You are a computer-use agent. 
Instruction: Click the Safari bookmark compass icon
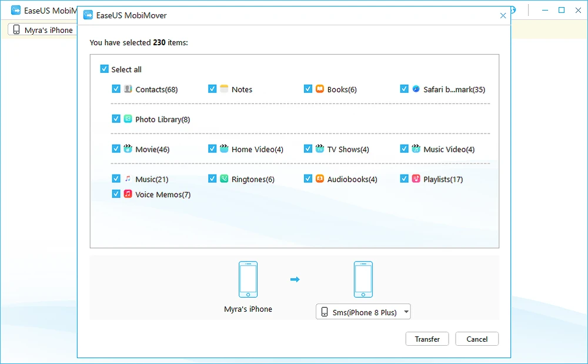pyautogui.click(x=416, y=89)
